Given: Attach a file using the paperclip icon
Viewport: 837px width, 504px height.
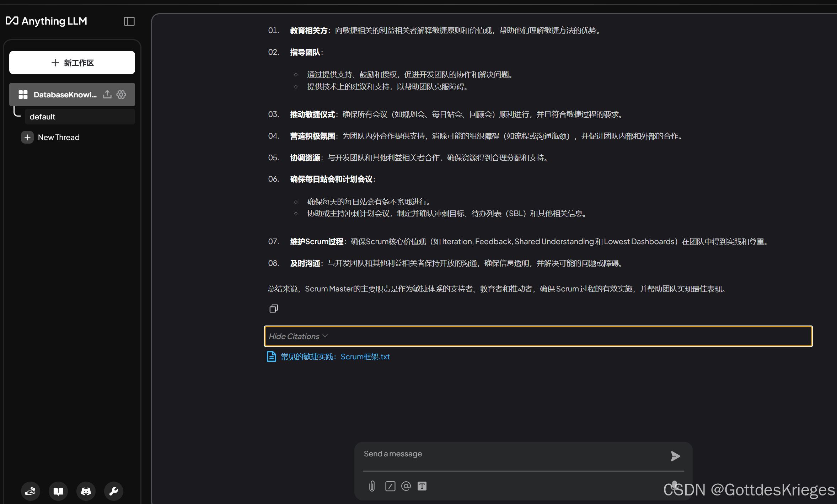Looking at the screenshot, I should pyautogui.click(x=372, y=486).
